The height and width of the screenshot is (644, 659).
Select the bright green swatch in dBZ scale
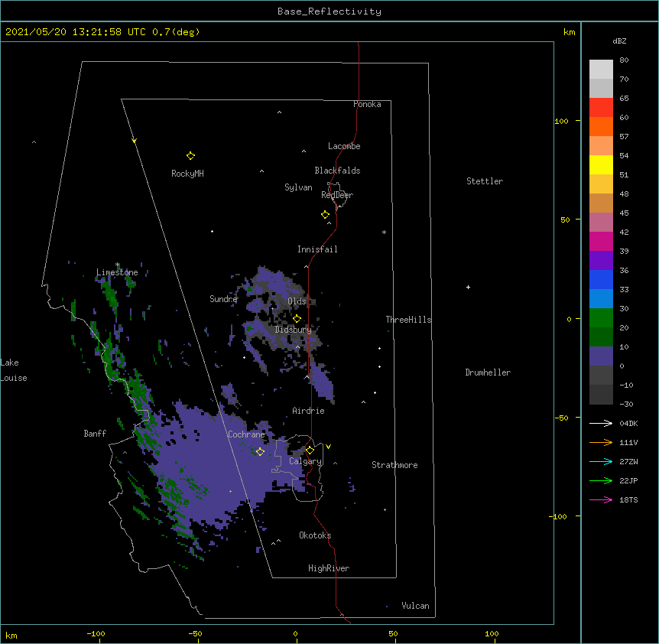coord(601,318)
